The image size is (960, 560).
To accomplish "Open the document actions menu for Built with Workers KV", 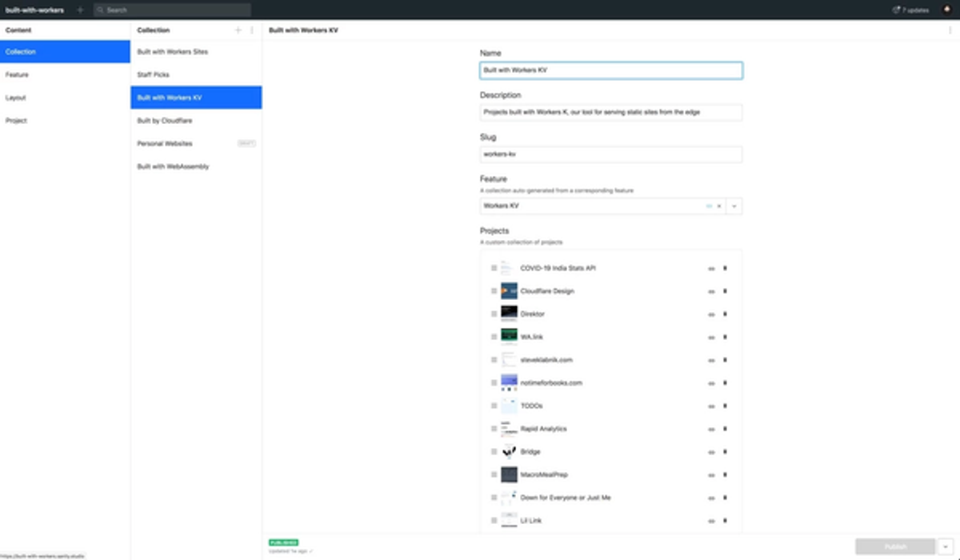I will 950,29.
